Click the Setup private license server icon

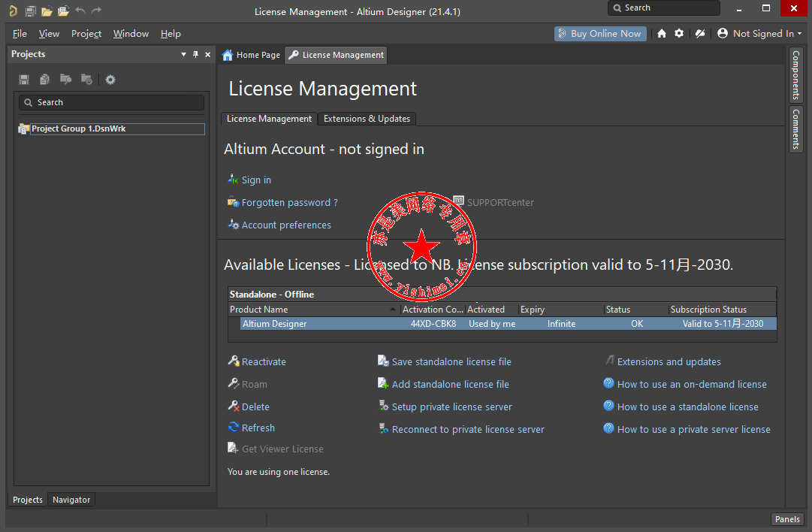point(384,406)
